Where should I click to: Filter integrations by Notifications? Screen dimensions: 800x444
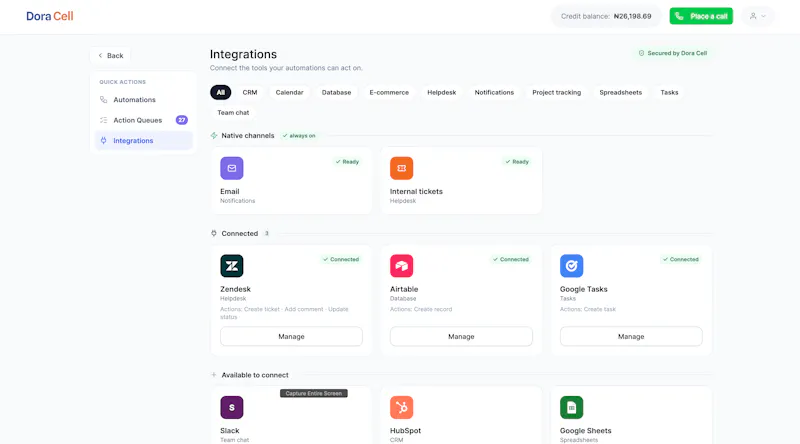(x=494, y=92)
